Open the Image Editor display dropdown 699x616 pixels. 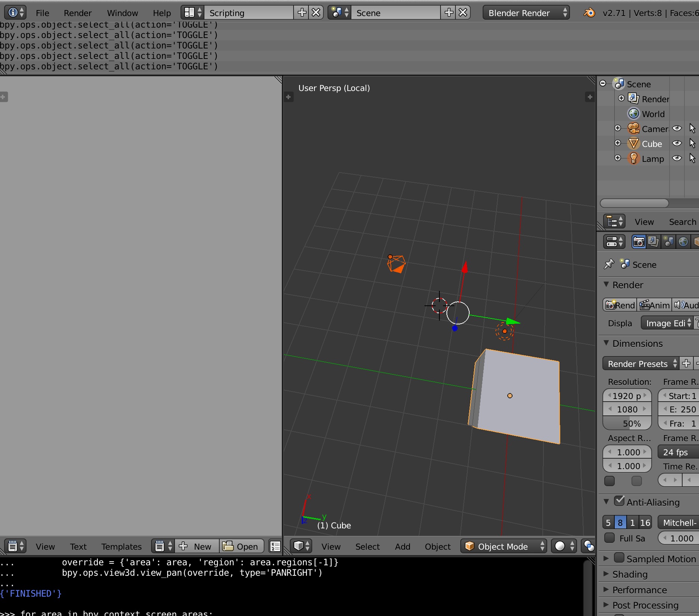[667, 323]
